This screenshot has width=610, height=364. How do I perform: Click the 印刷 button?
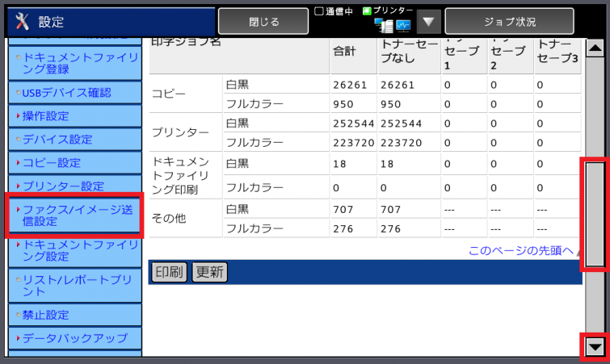[169, 272]
